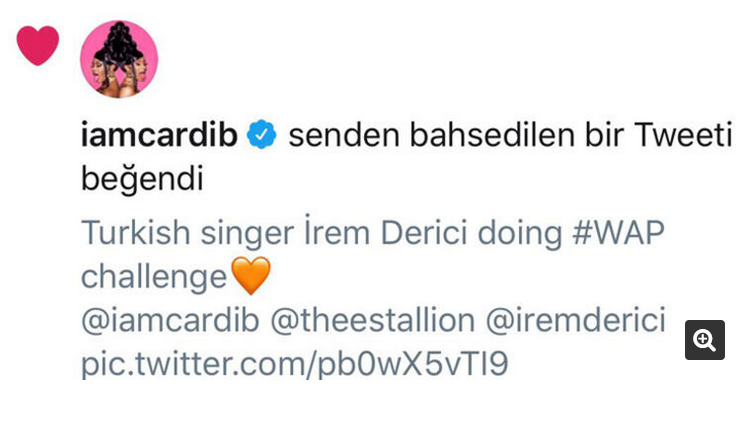
Task: Open the @iremderici mention
Action: point(576,320)
